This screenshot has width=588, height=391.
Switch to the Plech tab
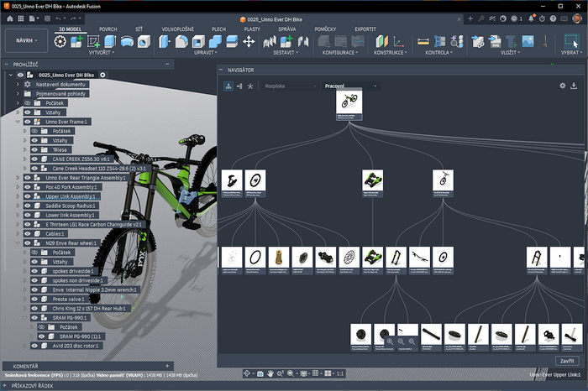point(218,29)
